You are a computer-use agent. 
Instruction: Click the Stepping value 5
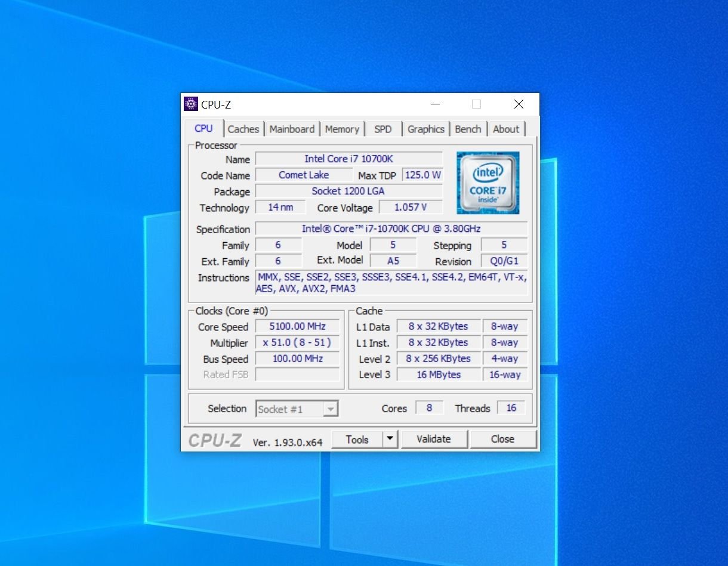pos(504,245)
